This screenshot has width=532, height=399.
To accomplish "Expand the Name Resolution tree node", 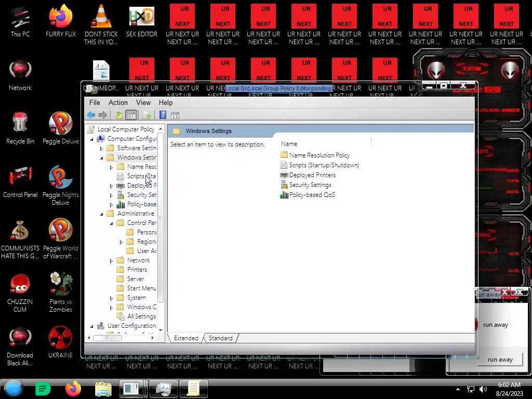I will pos(111,167).
